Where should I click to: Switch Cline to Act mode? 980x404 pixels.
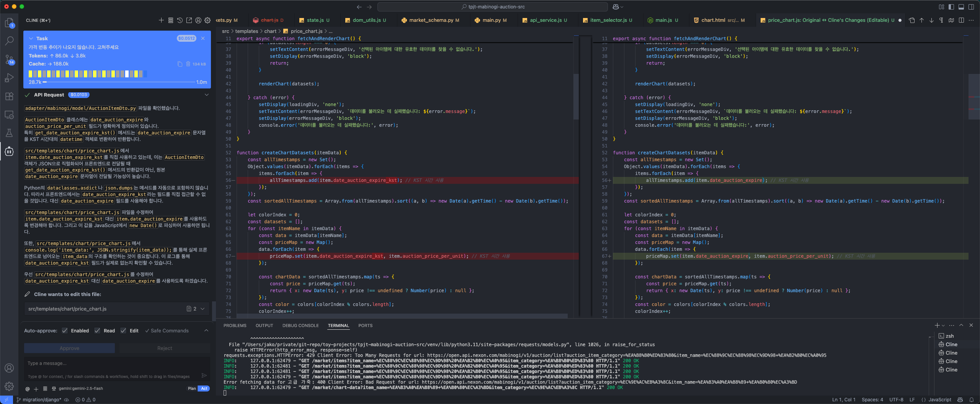[204, 388]
